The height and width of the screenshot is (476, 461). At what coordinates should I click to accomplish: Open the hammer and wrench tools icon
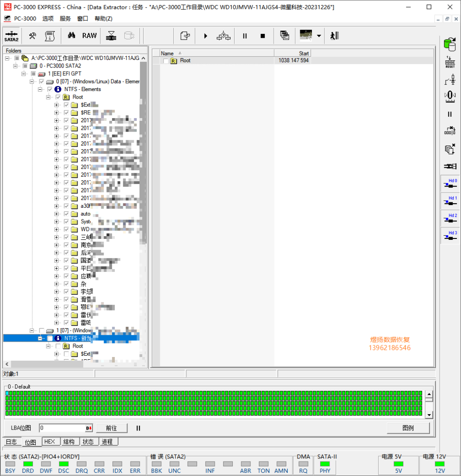(33, 36)
